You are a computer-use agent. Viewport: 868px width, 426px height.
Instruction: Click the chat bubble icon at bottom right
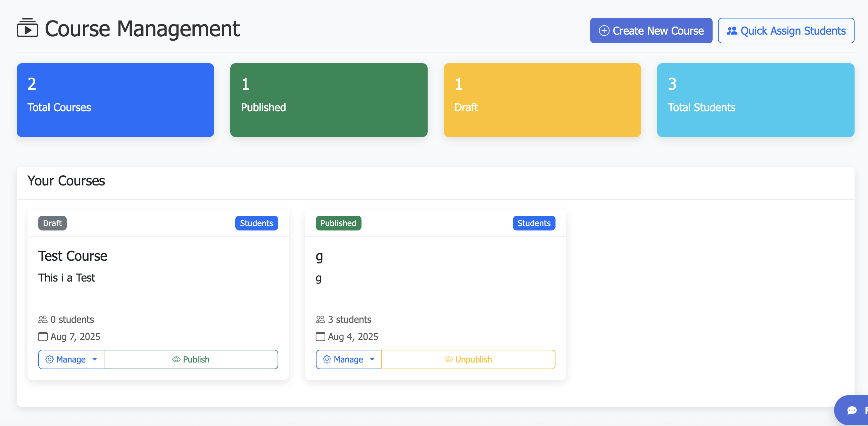[852, 410]
